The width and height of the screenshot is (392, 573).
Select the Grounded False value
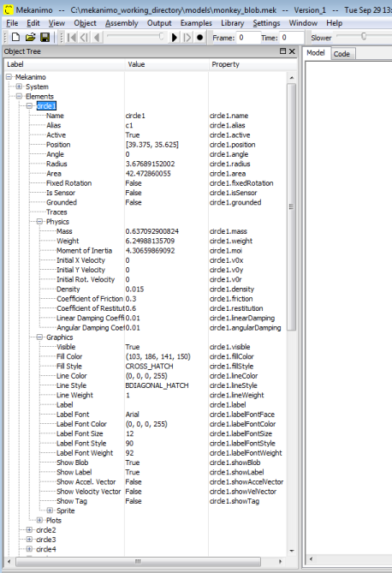(x=134, y=202)
